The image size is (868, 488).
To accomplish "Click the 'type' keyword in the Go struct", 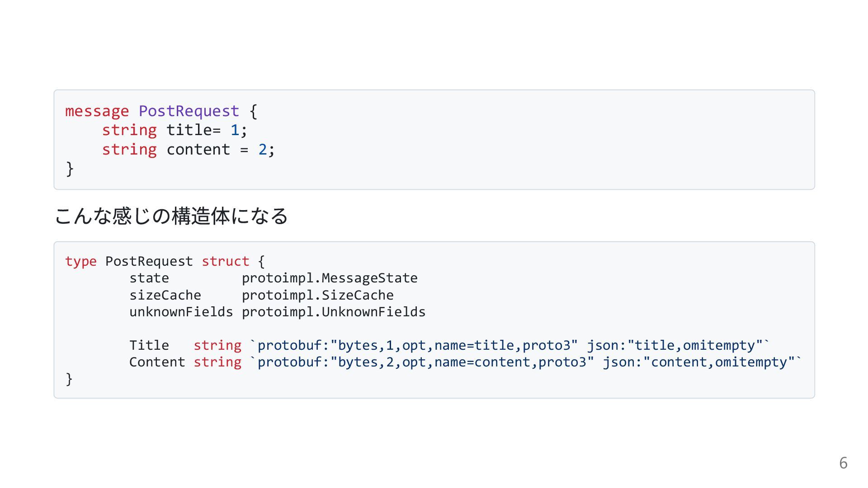I will [x=81, y=261].
